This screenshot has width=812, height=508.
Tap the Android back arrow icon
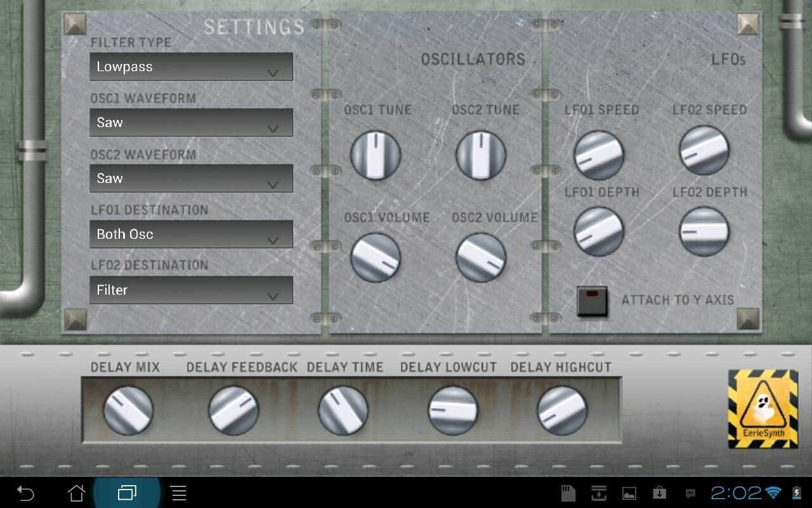pyautogui.click(x=25, y=493)
